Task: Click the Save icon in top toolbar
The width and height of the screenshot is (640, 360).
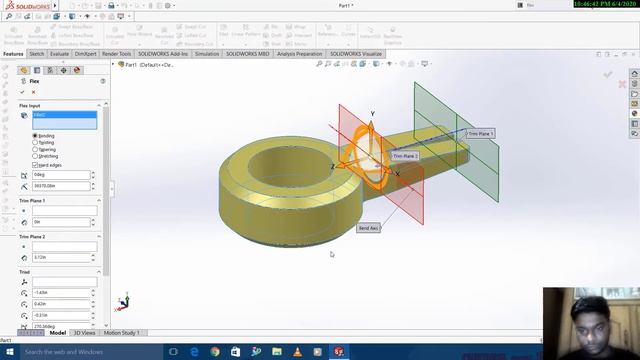Action: pyautogui.click(x=98, y=6)
